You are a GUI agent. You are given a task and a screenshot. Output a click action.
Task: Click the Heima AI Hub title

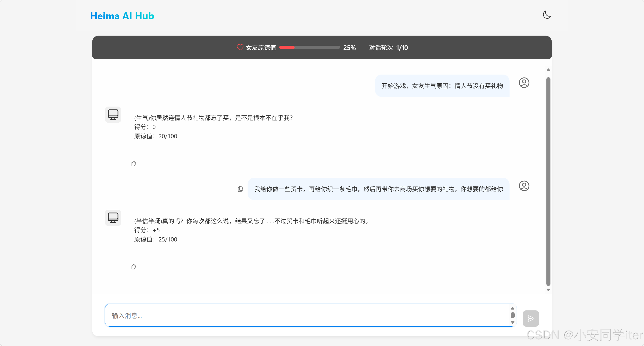(122, 16)
